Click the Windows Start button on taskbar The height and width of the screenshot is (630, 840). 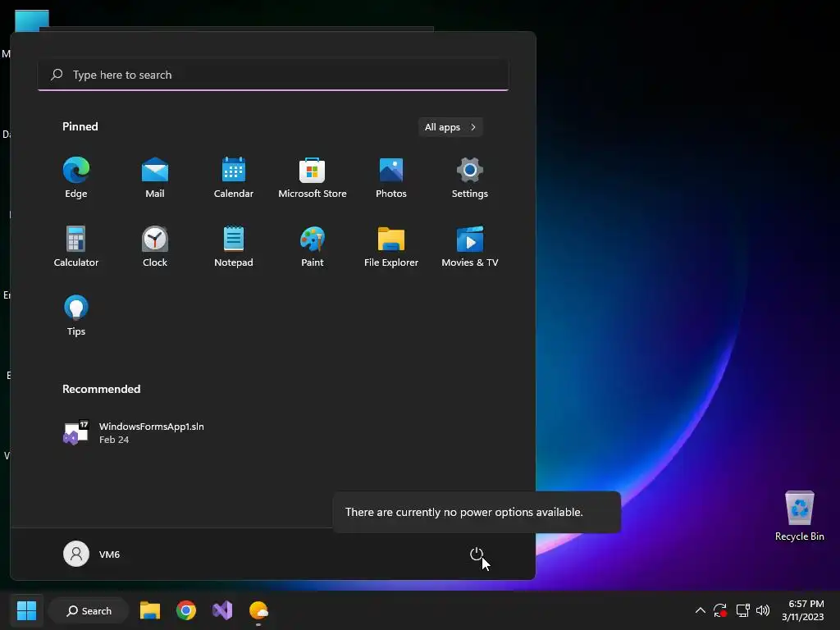[x=26, y=610]
